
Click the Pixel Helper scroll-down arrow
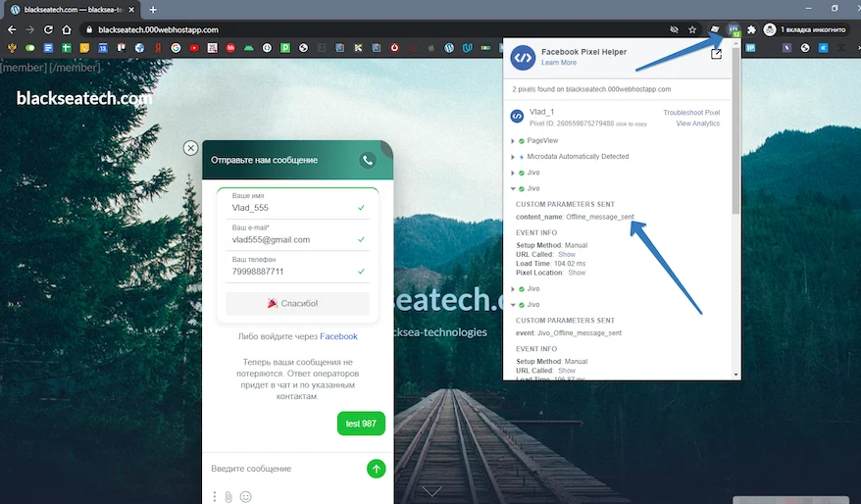click(x=735, y=375)
